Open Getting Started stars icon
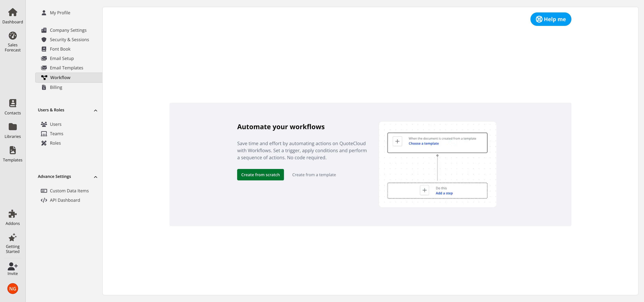 tap(13, 237)
